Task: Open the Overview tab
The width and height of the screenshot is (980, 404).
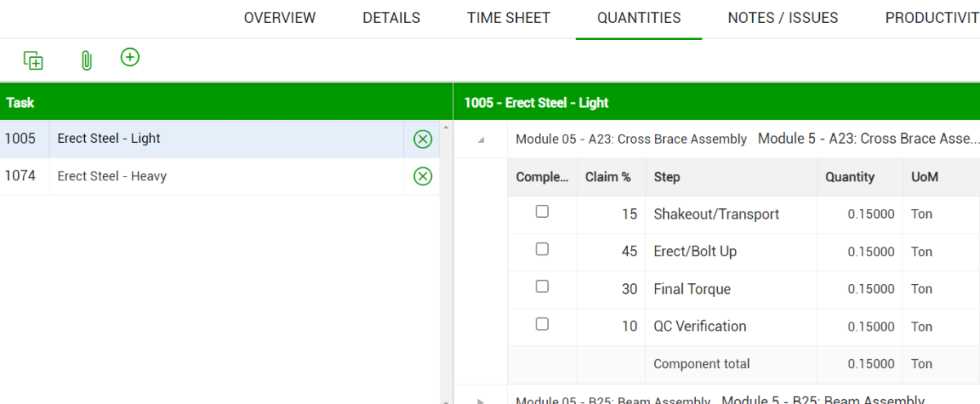Action: click(x=279, y=18)
